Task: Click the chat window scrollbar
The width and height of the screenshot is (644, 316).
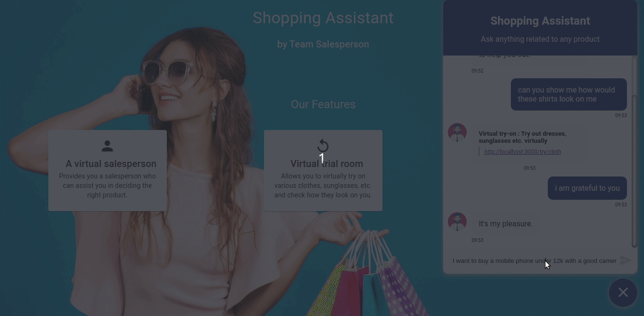Action: click(635, 171)
